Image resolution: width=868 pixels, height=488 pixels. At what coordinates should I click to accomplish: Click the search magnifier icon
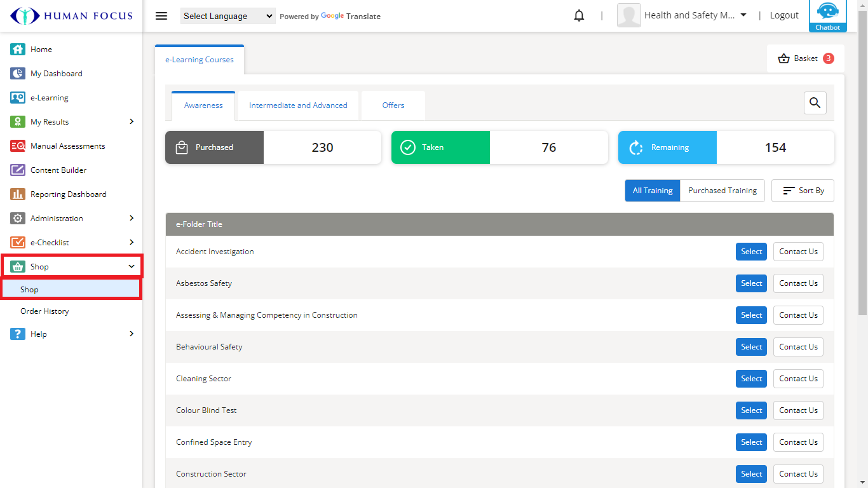tap(815, 103)
